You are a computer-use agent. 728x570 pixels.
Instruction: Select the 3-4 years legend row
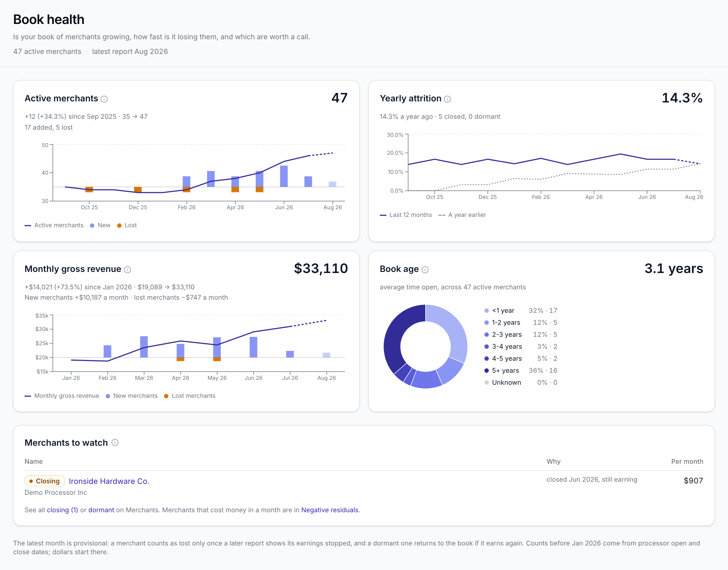point(521,346)
